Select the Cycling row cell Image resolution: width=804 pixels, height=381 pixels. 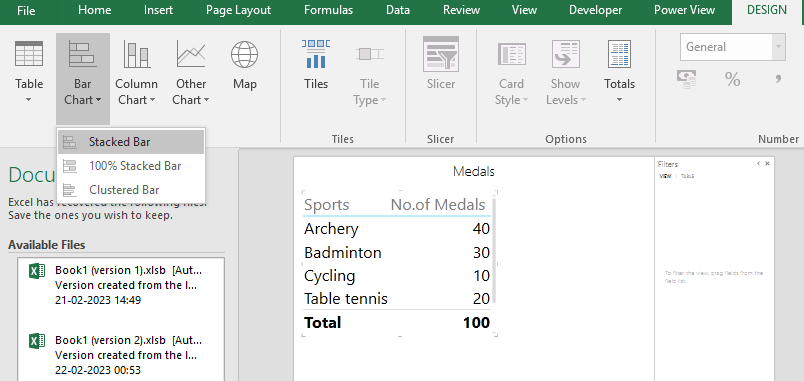[330, 276]
